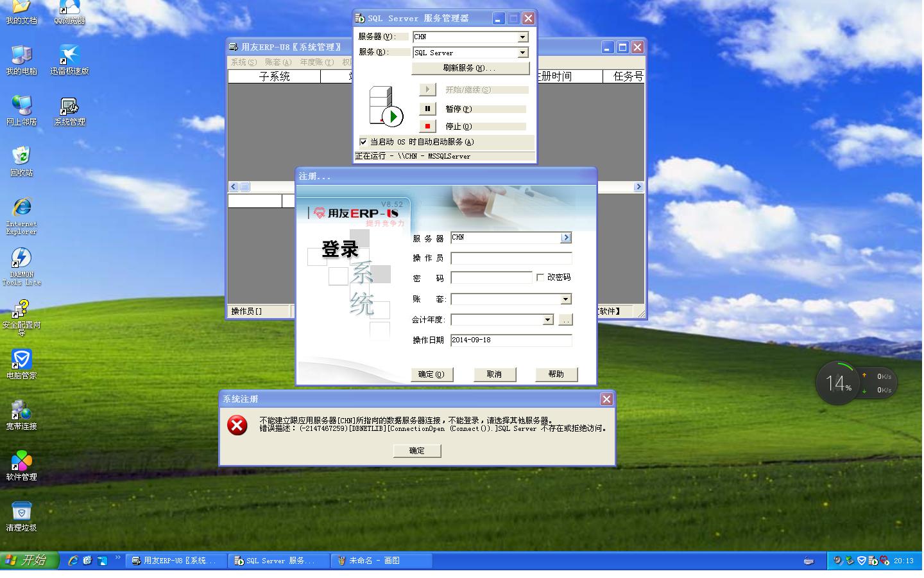Viewport: 924px width, 578px height.
Task: Open the 账套(A) menu in 用友ERP-U8
Action: (x=278, y=62)
